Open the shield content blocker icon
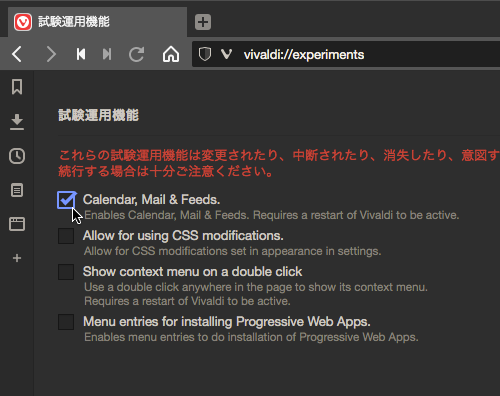500x396 pixels. 205,54
